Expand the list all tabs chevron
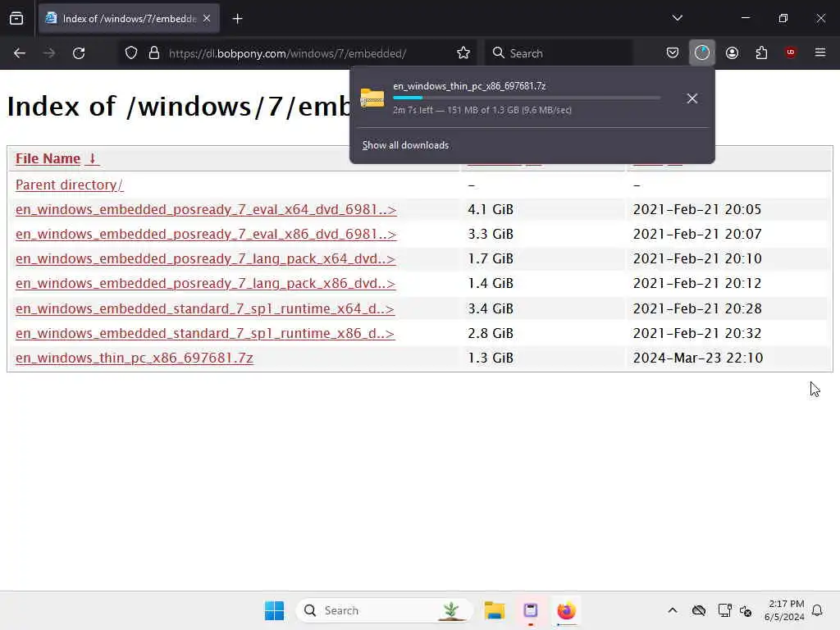Image resolution: width=840 pixels, height=630 pixels. coord(677,18)
